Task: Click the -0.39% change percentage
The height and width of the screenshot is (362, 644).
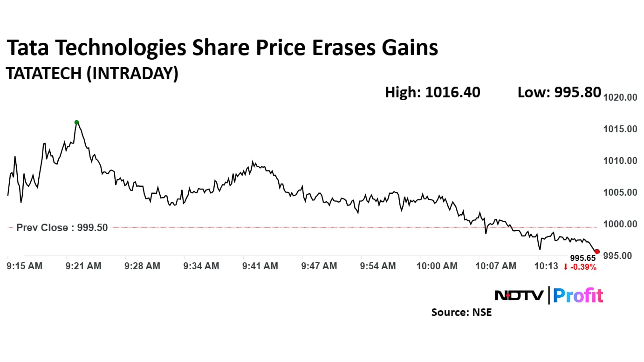Action: coord(583,267)
